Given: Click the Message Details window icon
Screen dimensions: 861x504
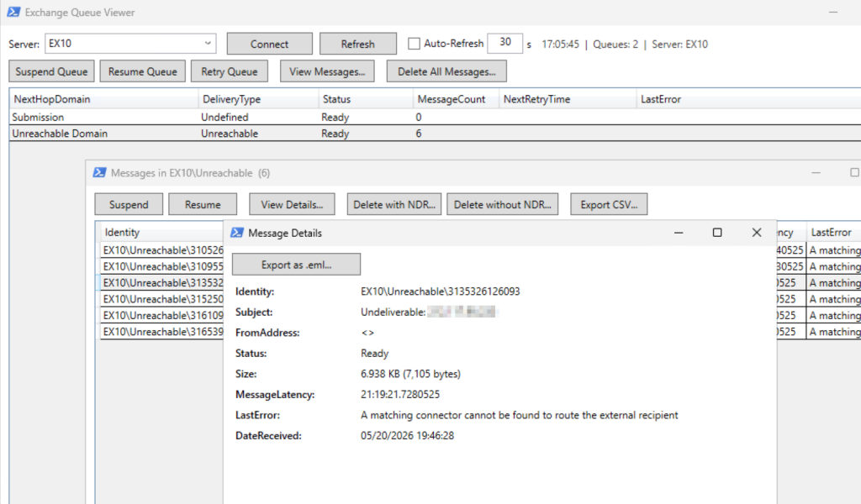Looking at the screenshot, I should click(236, 233).
